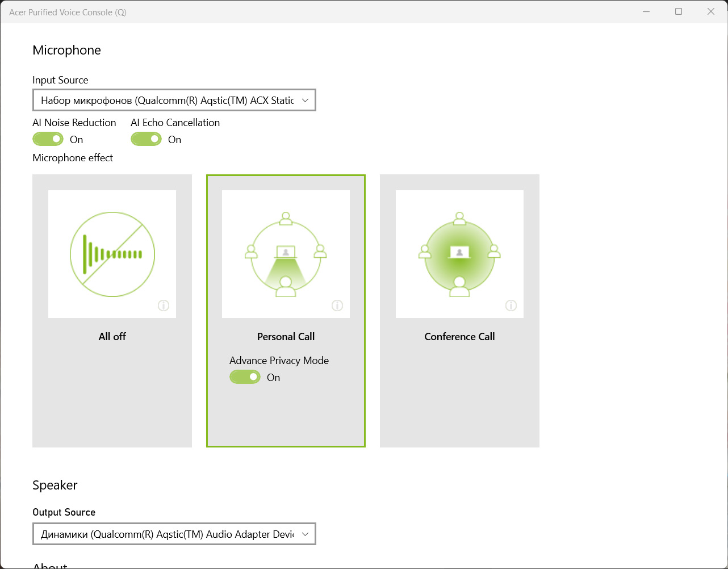Maximize the Acer Purified Voice Console window
This screenshot has width=728, height=569.
[679, 11]
